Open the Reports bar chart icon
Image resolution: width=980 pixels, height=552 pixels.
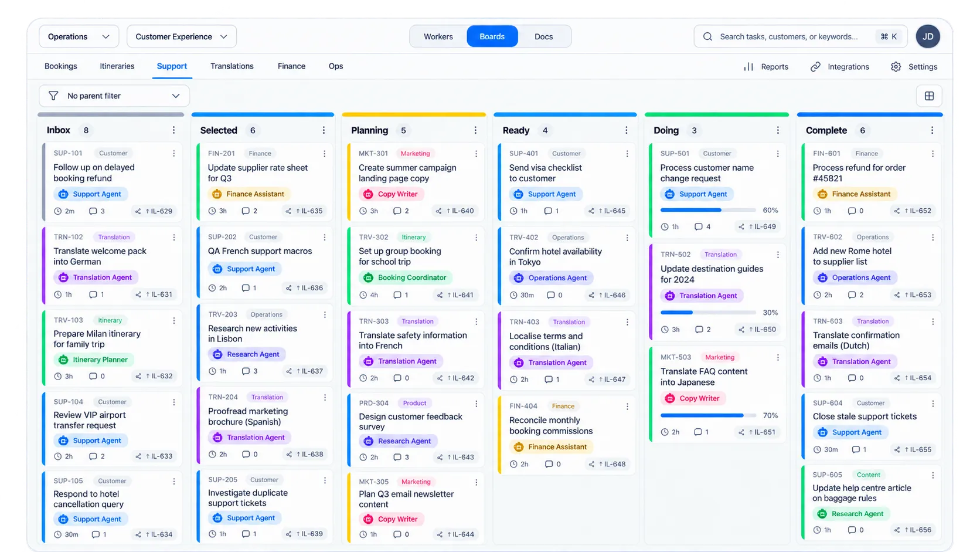click(748, 67)
